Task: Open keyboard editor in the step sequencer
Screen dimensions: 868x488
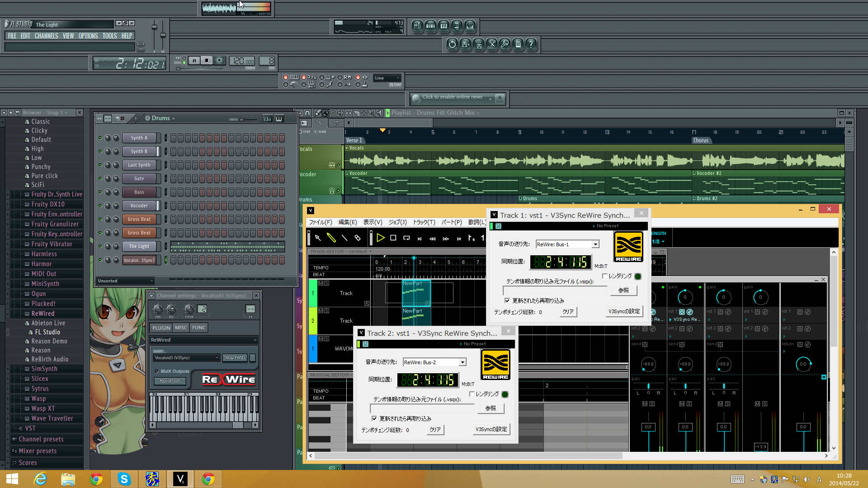Action: 279,119
